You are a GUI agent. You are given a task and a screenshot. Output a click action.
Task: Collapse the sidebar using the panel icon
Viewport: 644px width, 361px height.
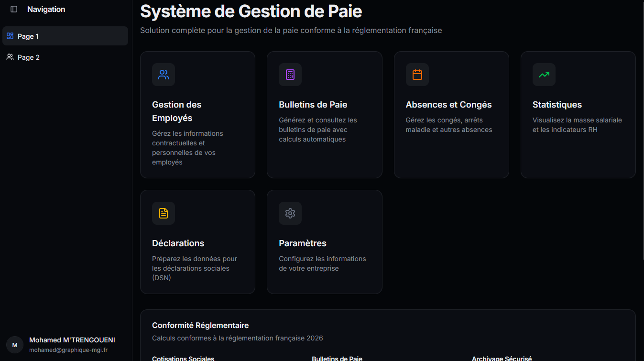point(13,9)
